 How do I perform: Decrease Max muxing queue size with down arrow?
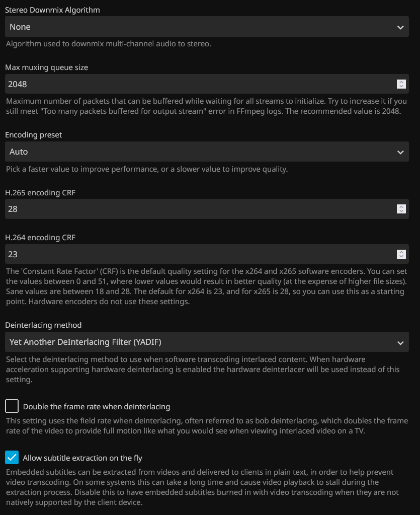pos(401,87)
